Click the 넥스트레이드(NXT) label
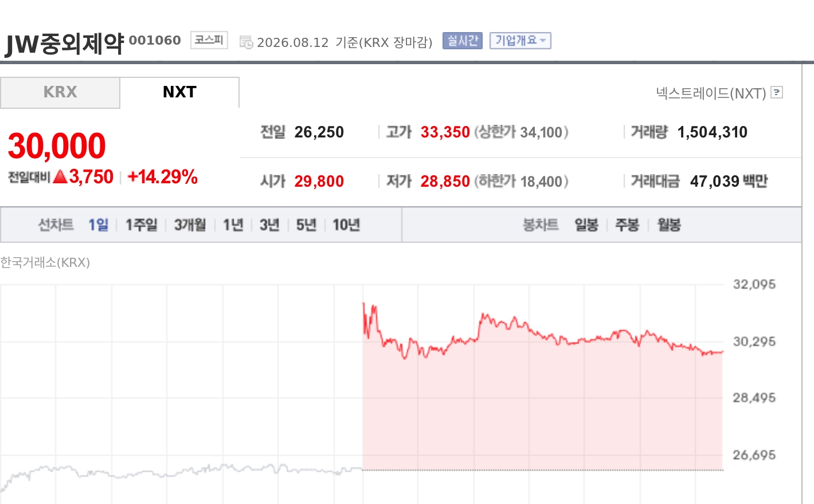The image size is (814, 504). (711, 93)
